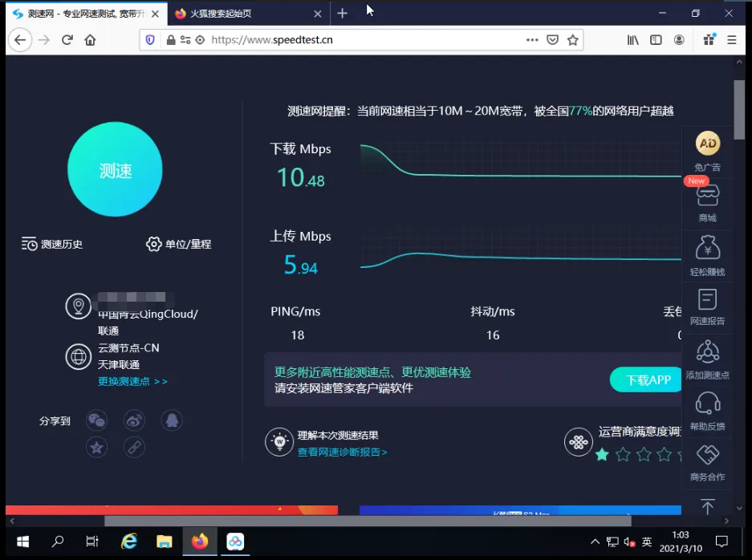The width and height of the screenshot is (752, 560).
Task: Open the page actions ... menu
Action: pos(532,39)
